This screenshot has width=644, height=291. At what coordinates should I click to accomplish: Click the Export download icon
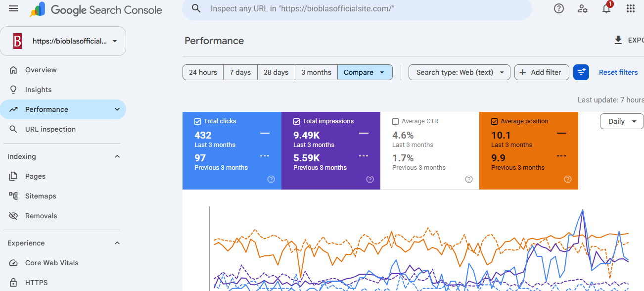click(618, 40)
